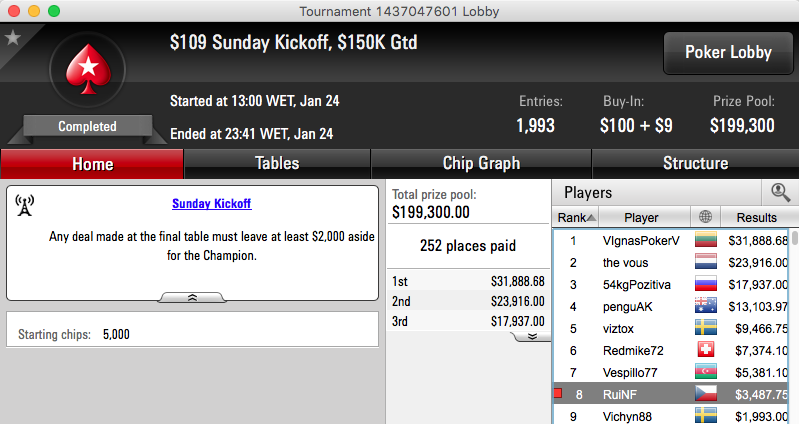Click the Australian flag next to penguAK

pos(706,306)
